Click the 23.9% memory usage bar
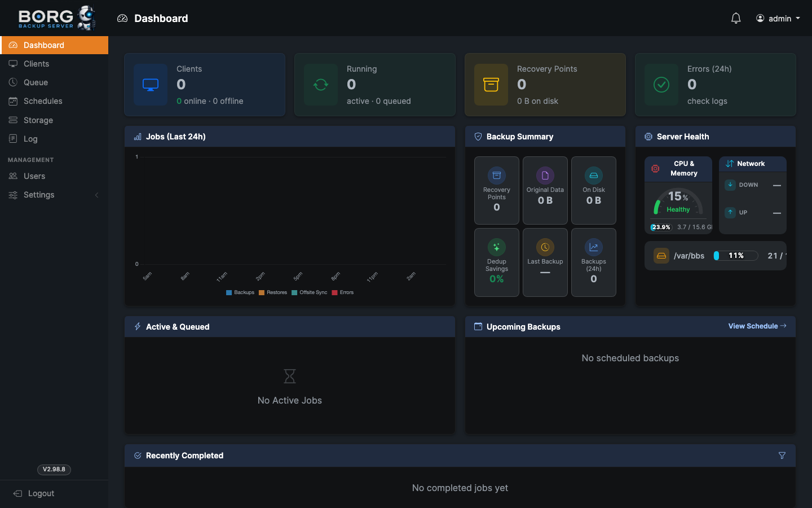This screenshot has width=812, height=508. tap(661, 227)
